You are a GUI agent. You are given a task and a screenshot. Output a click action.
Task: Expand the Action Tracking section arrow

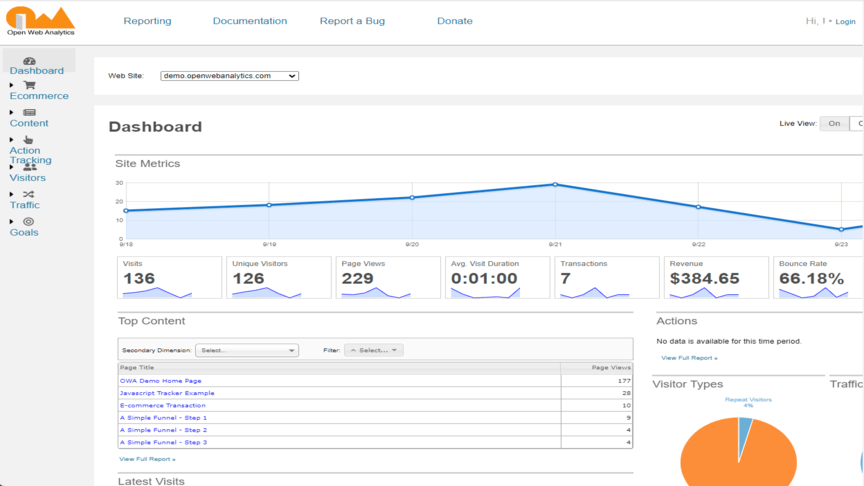coord(12,140)
